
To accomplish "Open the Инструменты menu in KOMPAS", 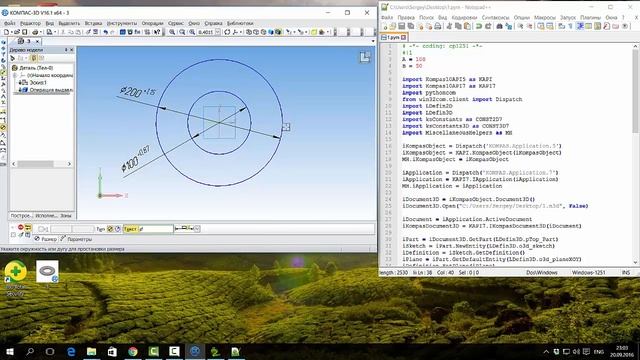I will click(122, 23).
